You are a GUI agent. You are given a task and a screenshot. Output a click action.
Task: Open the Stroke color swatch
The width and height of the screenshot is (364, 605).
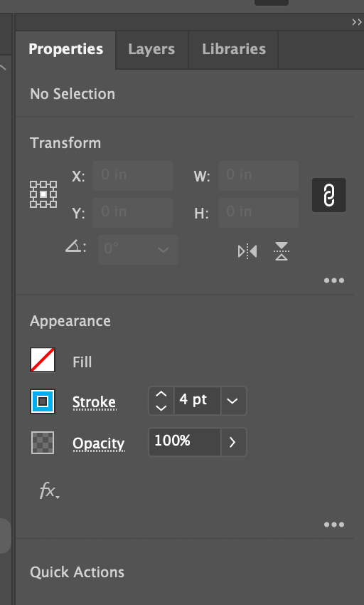click(x=43, y=401)
